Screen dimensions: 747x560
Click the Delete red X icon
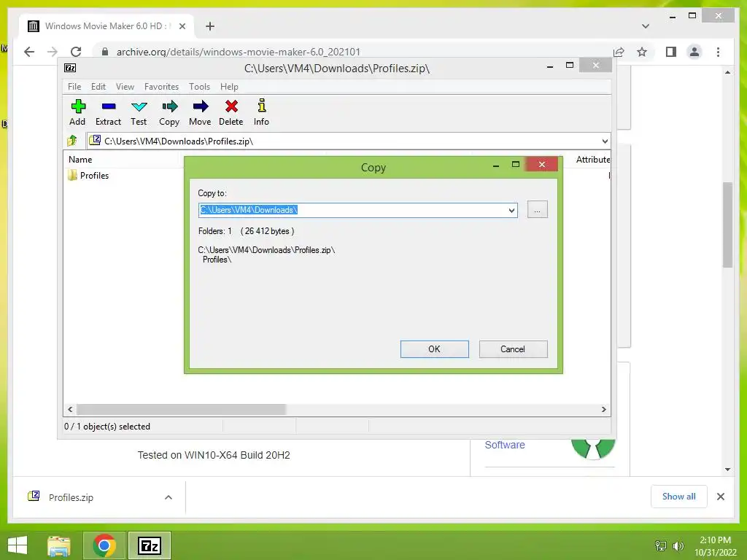pyautogui.click(x=231, y=106)
